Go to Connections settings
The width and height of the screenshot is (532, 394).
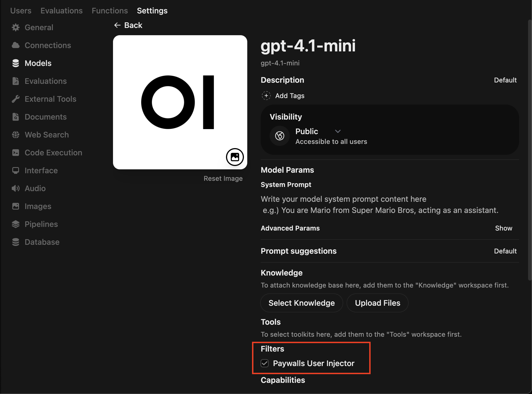pos(48,45)
